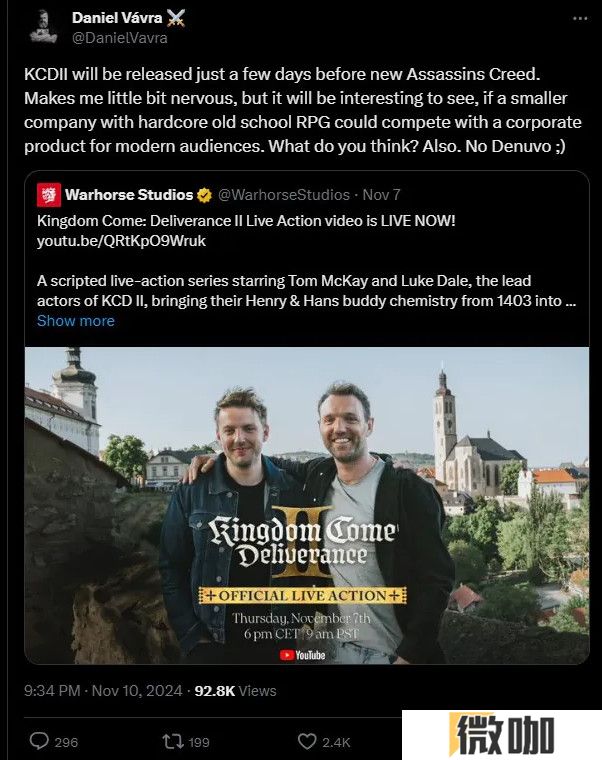This screenshot has height=760, width=602.
Task: Open the youtu.be/QRtKpO9Wruk link
Action: coord(121,241)
